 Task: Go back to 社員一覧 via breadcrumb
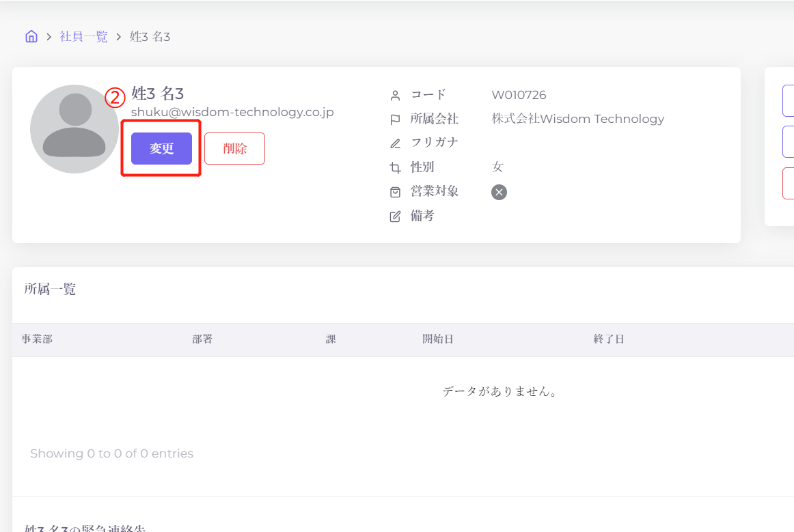tap(83, 37)
